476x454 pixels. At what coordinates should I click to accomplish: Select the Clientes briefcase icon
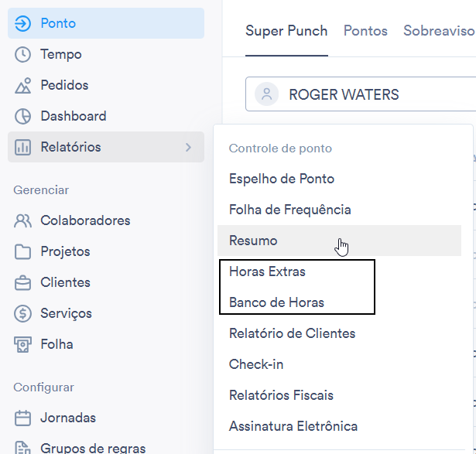pyautogui.click(x=22, y=282)
